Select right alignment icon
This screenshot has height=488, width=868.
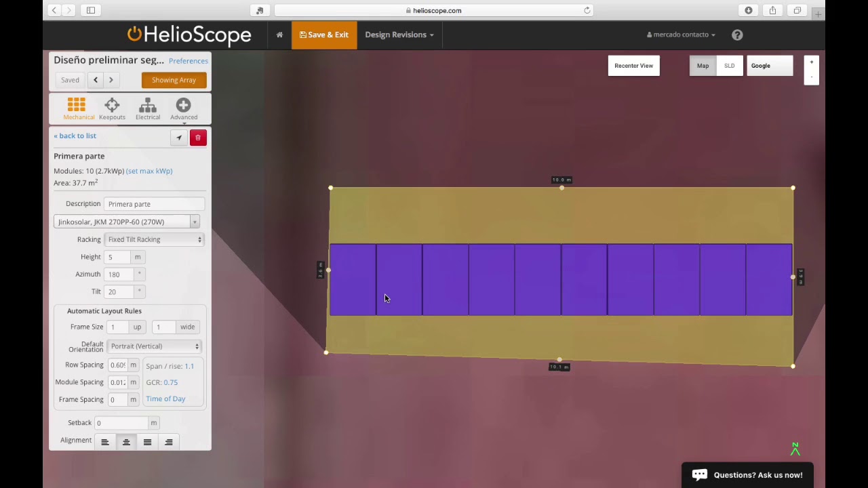169,442
